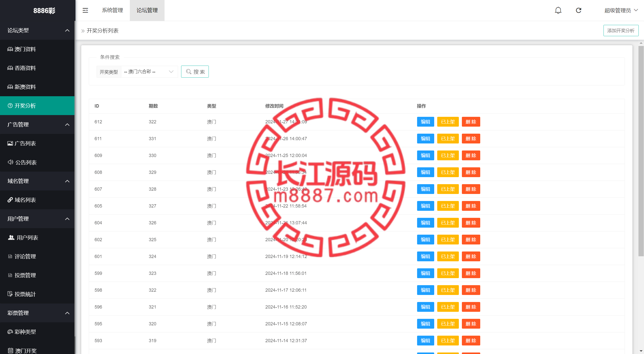Collapse the 用户管理 sidebar group
This screenshot has height=354, width=644.
[37, 219]
